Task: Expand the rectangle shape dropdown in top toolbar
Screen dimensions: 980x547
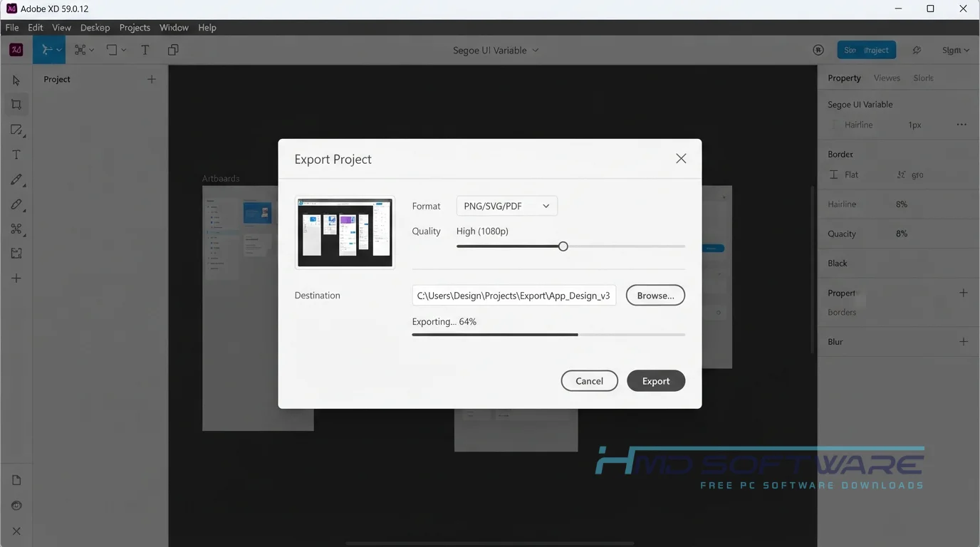Action: pyautogui.click(x=123, y=50)
